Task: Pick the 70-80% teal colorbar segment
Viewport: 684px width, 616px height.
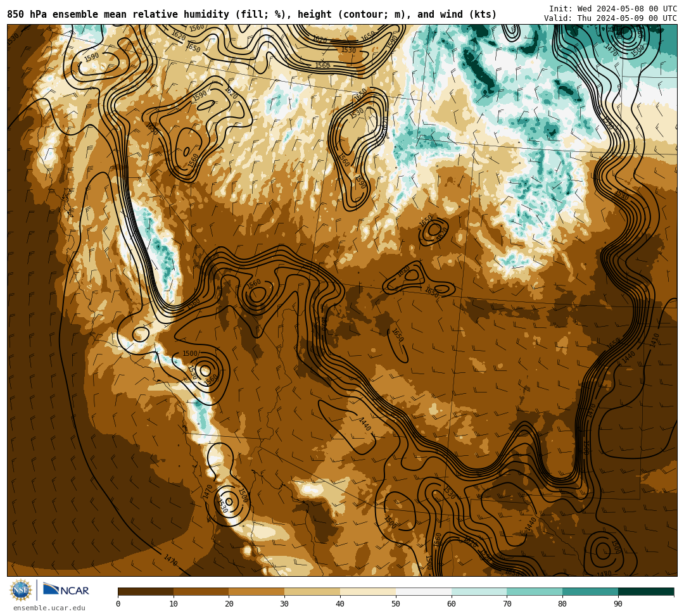Action: click(535, 591)
